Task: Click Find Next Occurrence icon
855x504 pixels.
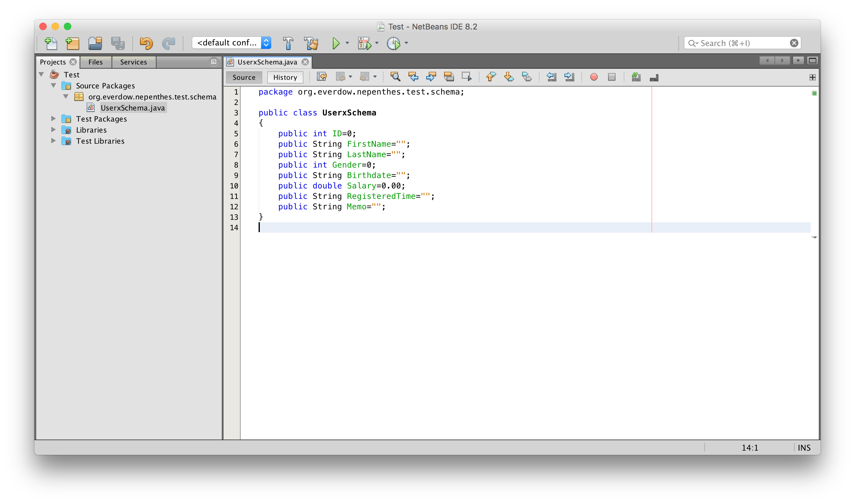Action: (x=431, y=77)
